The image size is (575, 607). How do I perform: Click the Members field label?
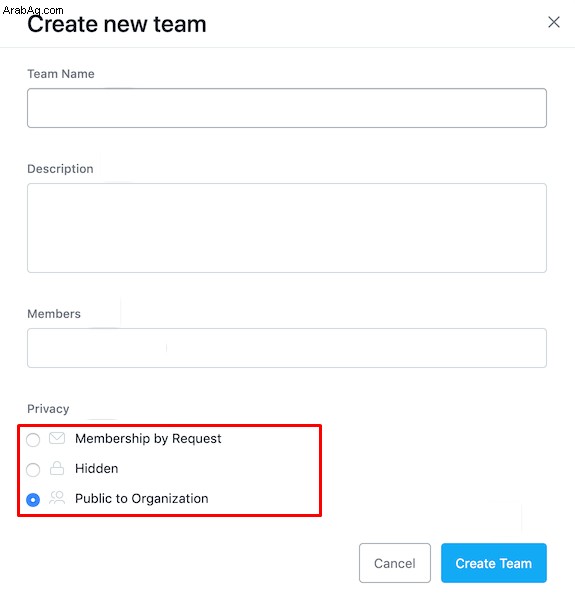[x=54, y=314]
